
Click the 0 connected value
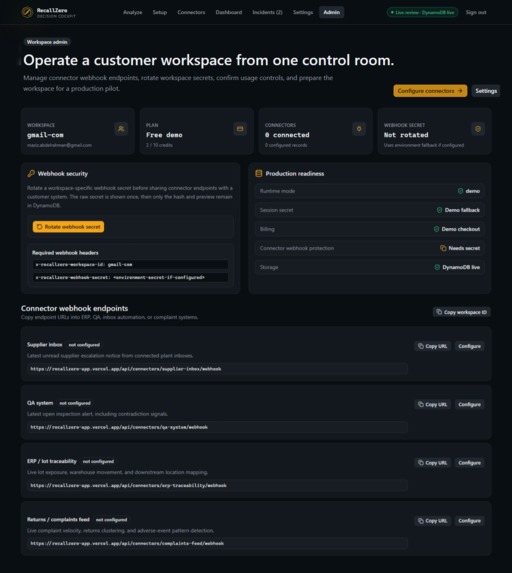287,135
